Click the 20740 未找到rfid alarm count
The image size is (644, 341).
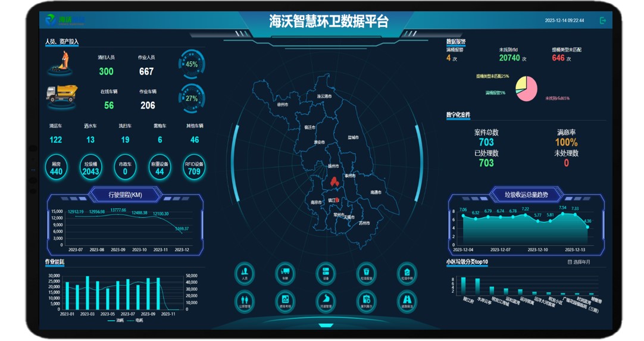(509, 58)
